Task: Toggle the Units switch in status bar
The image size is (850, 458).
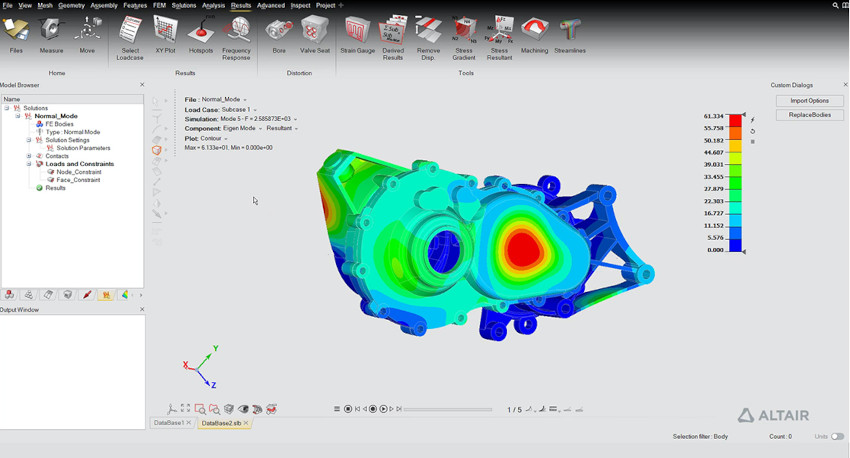Action: [837, 436]
